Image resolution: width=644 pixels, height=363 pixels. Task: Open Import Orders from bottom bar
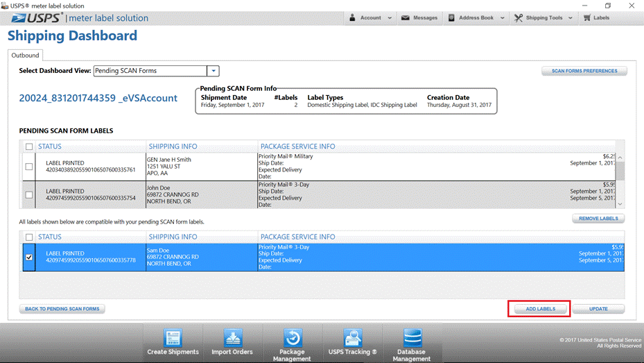pyautogui.click(x=232, y=342)
